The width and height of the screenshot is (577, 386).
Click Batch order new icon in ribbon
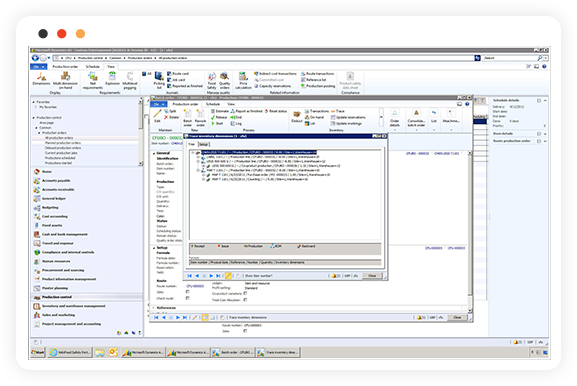click(x=188, y=117)
